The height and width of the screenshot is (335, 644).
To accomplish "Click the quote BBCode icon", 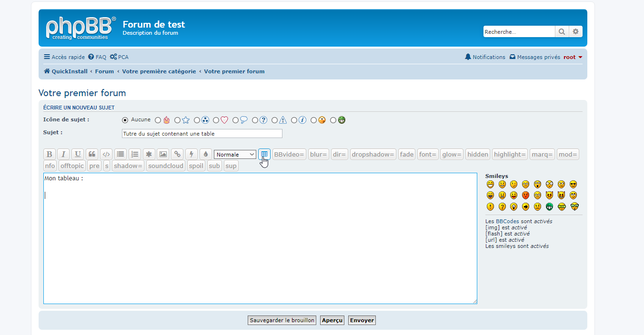I will [92, 154].
